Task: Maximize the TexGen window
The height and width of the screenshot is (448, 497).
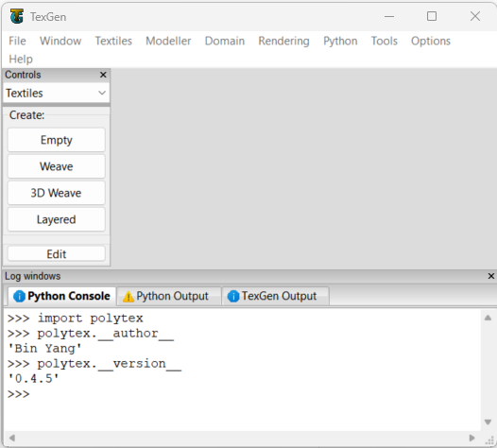Action: [432, 16]
